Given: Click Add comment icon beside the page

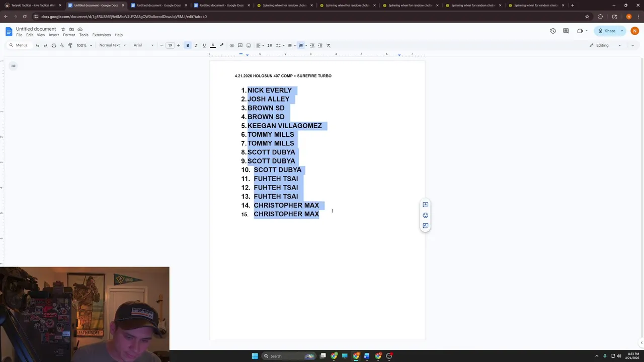Looking at the screenshot, I should (x=425, y=205).
